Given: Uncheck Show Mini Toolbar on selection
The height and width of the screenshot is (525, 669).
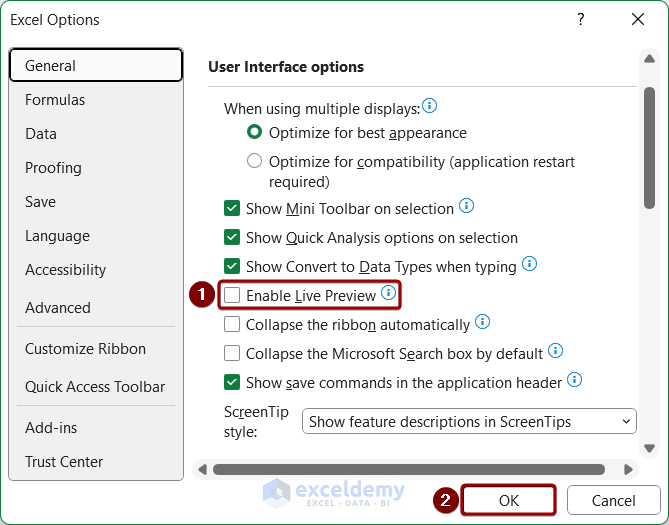Looking at the screenshot, I should [x=232, y=209].
